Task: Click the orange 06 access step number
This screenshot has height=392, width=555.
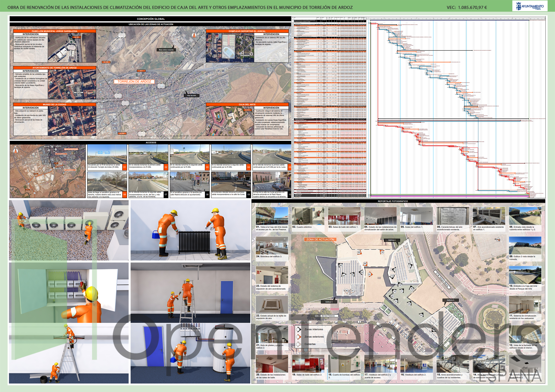Action: (124, 194)
